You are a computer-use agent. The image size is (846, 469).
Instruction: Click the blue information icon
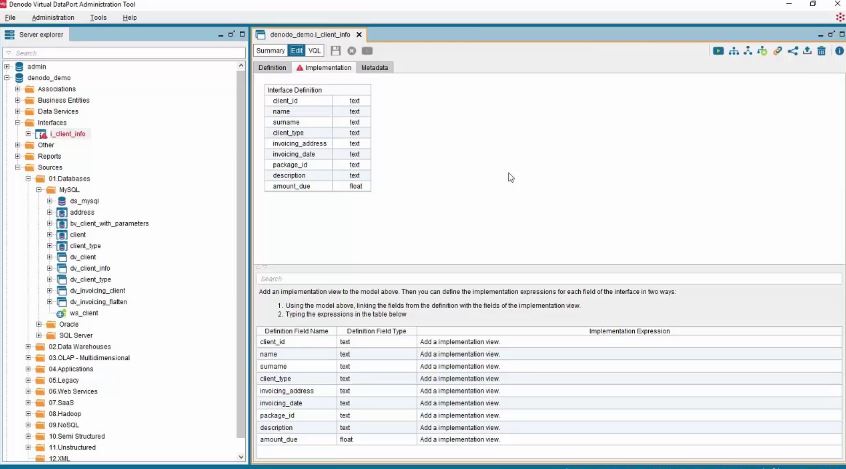839,51
